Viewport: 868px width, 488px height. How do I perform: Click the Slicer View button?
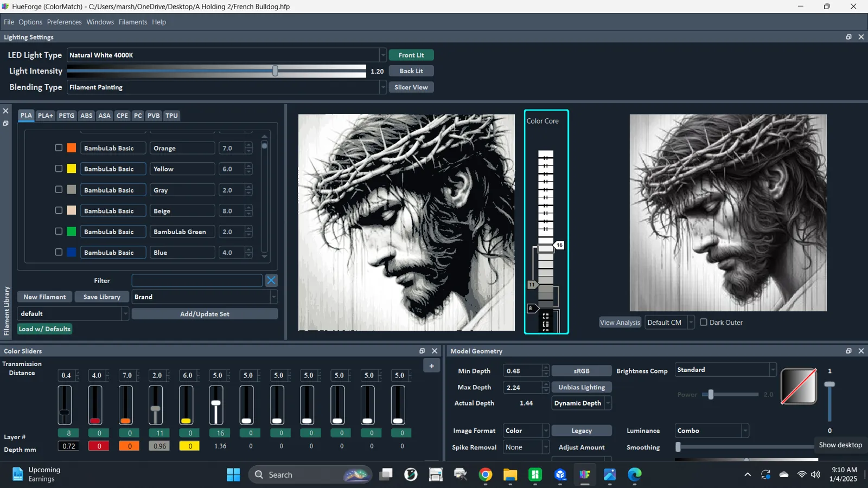pyautogui.click(x=411, y=87)
